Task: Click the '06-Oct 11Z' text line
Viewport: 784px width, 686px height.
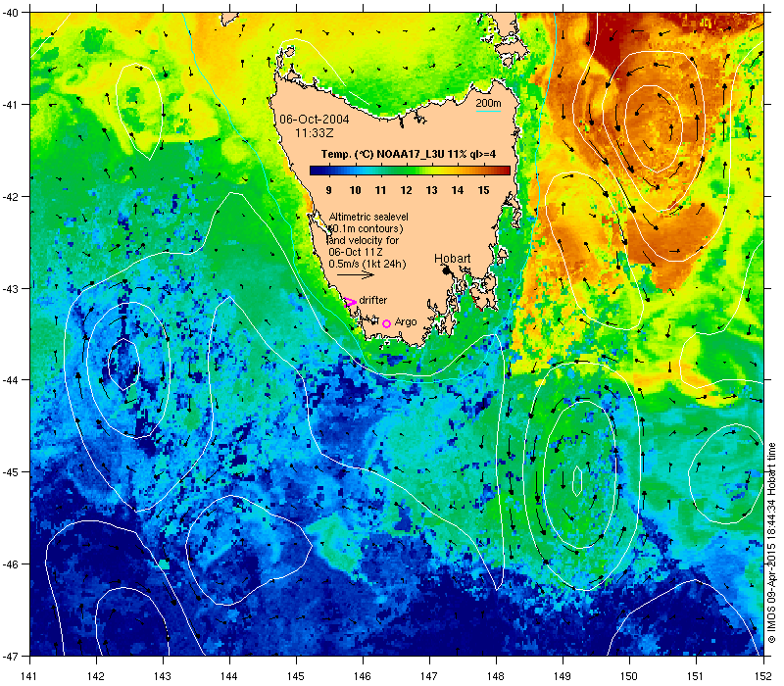Action: point(356,252)
